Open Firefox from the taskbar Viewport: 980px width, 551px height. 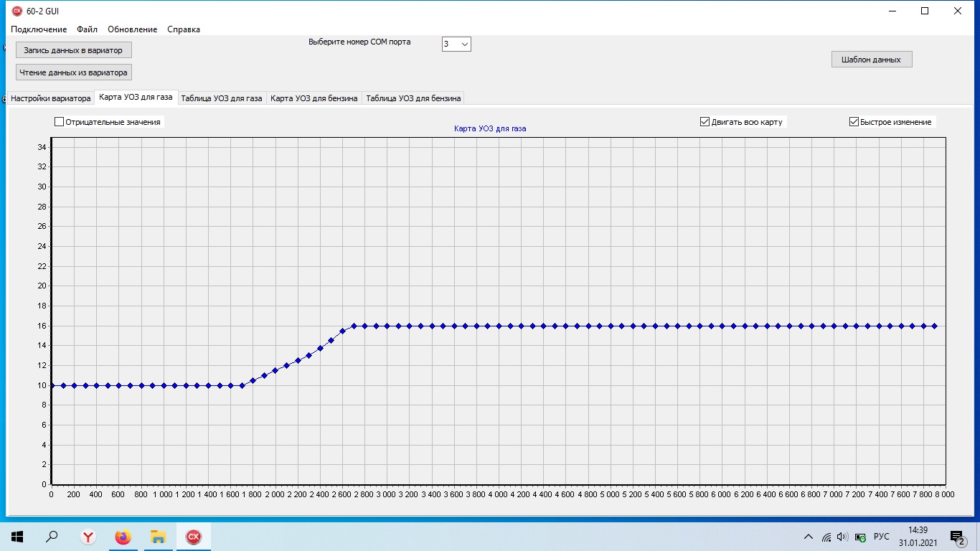123,537
